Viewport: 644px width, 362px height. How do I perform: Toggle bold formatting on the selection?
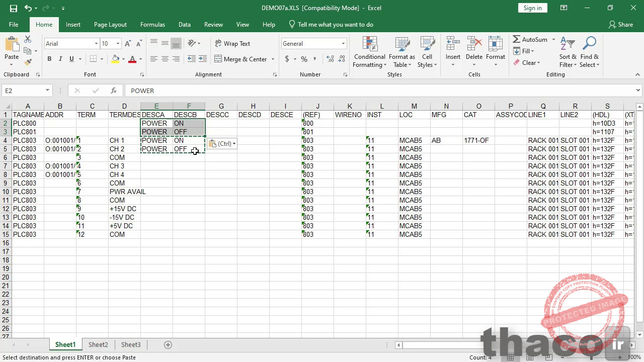pyautogui.click(x=49, y=59)
